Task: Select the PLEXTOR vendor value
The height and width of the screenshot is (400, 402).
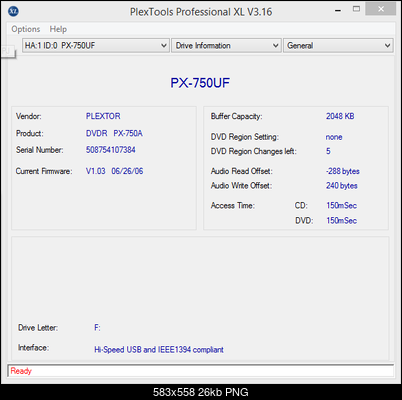Action: coord(103,116)
